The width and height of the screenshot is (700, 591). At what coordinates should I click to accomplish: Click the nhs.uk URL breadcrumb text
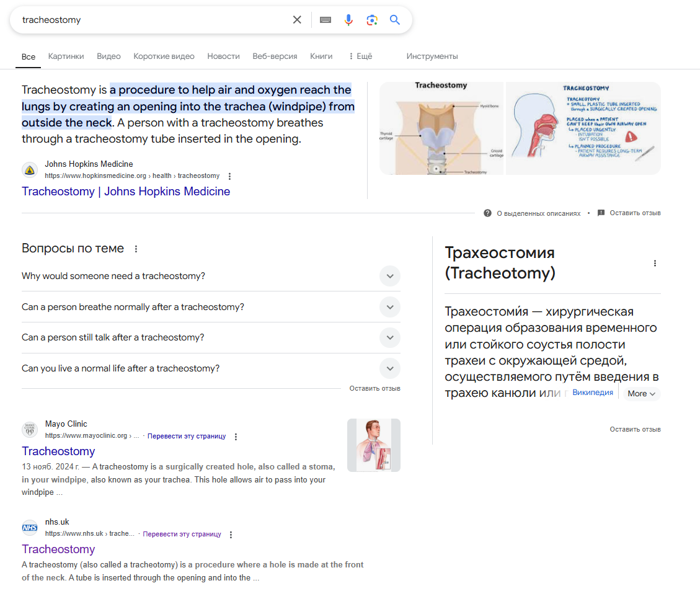(89, 533)
